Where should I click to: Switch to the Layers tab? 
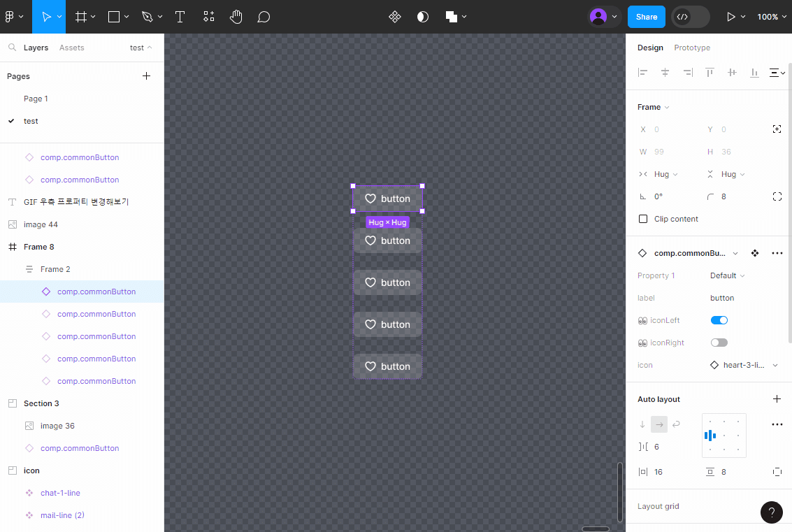pyautogui.click(x=36, y=48)
